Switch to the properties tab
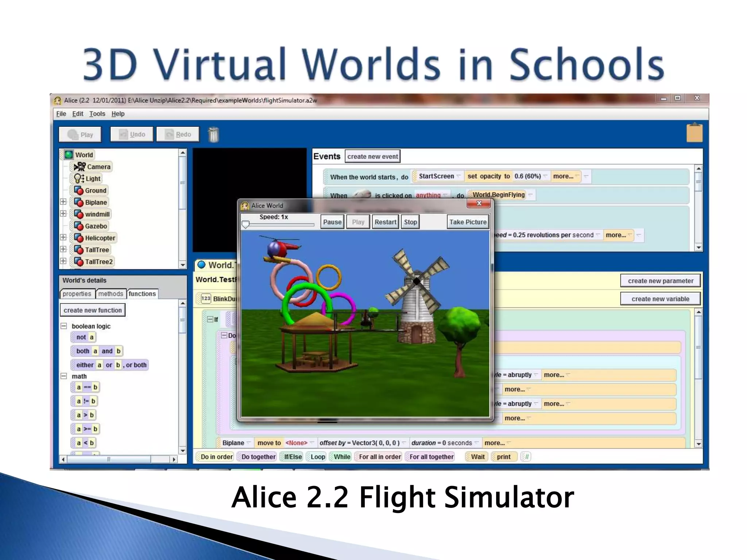Image resolution: width=747 pixels, height=560 pixels. coord(77,293)
